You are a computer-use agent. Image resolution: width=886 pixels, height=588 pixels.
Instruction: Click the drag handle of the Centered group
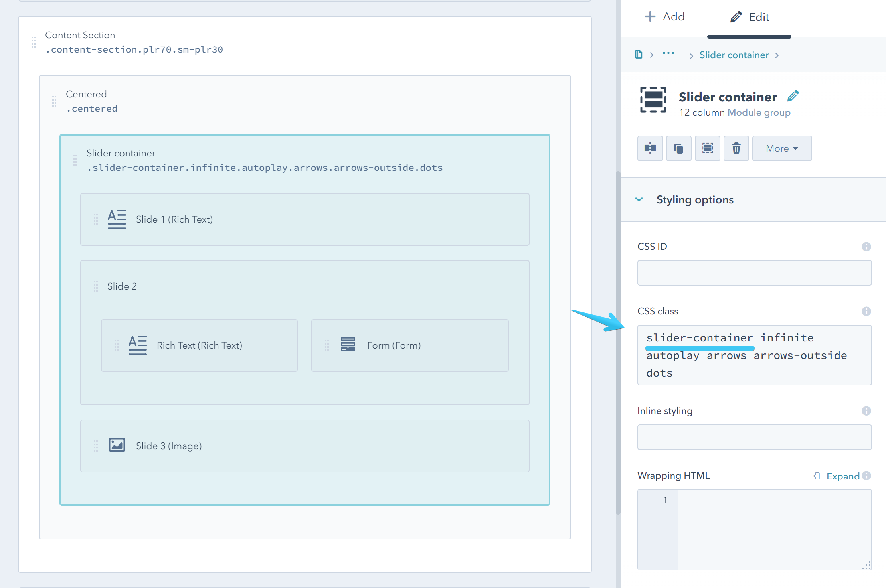click(x=55, y=101)
